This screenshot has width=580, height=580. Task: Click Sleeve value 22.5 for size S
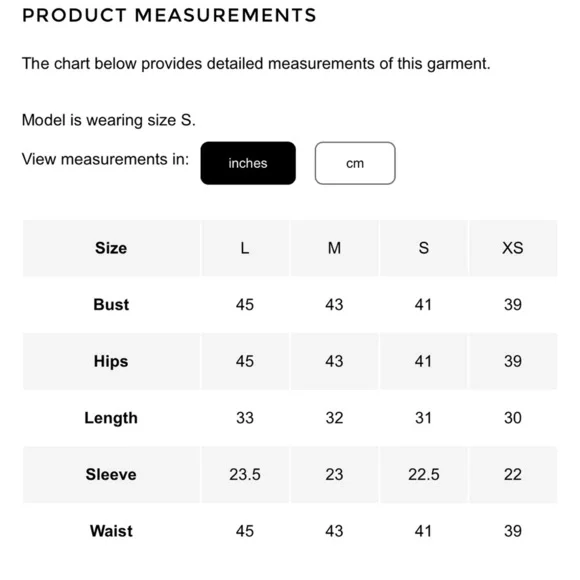click(x=424, y=475)
